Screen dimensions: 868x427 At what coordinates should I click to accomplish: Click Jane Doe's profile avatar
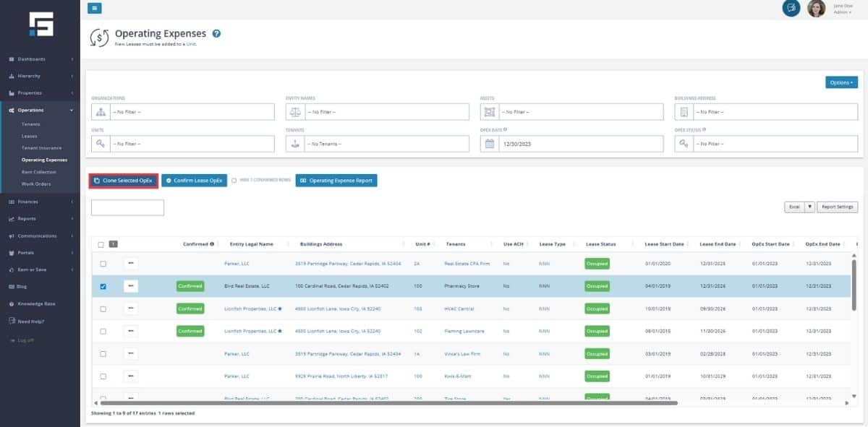(x=816, y=8)
